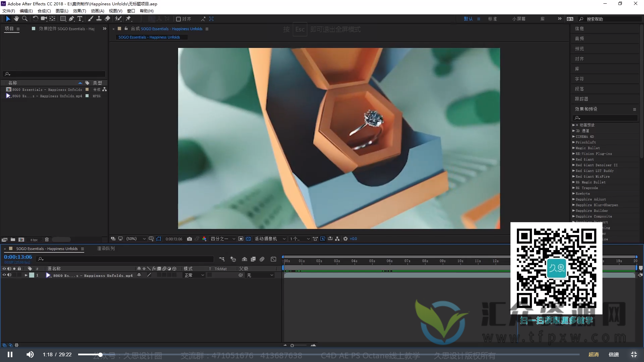Mute audio of the Happiness Unfolds.mp4 layer
The image size is (644, 362).
tap(9, 275)
